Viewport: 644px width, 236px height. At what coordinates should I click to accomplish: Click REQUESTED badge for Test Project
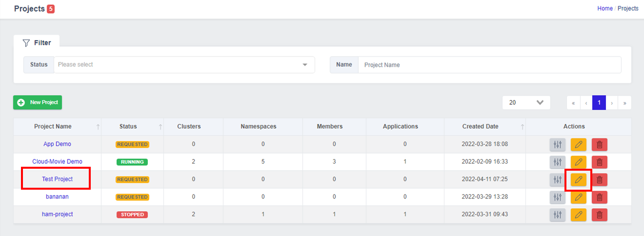(132, 179)
